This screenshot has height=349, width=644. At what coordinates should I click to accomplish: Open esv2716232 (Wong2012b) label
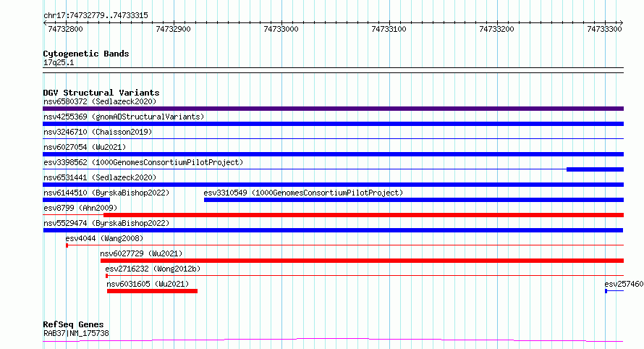(153, 269)
